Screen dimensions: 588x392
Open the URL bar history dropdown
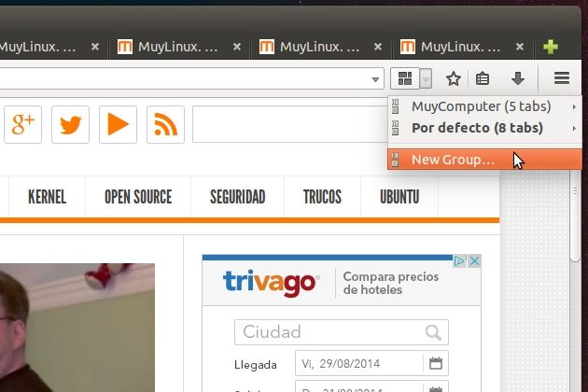tap(375, 79)
